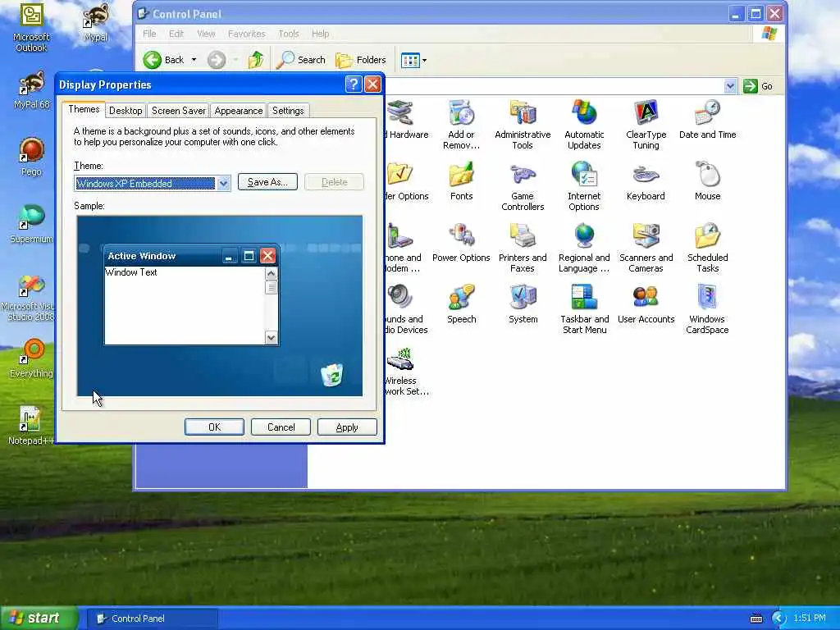The height and width of the screenshot is (630, 840).
Task: Open System icon in Control Panel
Action: [x=523, y=304]
